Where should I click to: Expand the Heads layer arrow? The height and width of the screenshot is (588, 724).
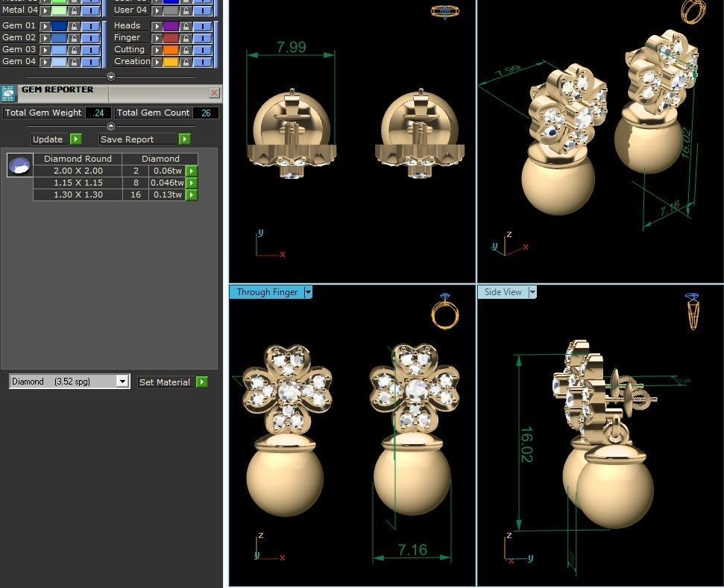coord(157,26)
